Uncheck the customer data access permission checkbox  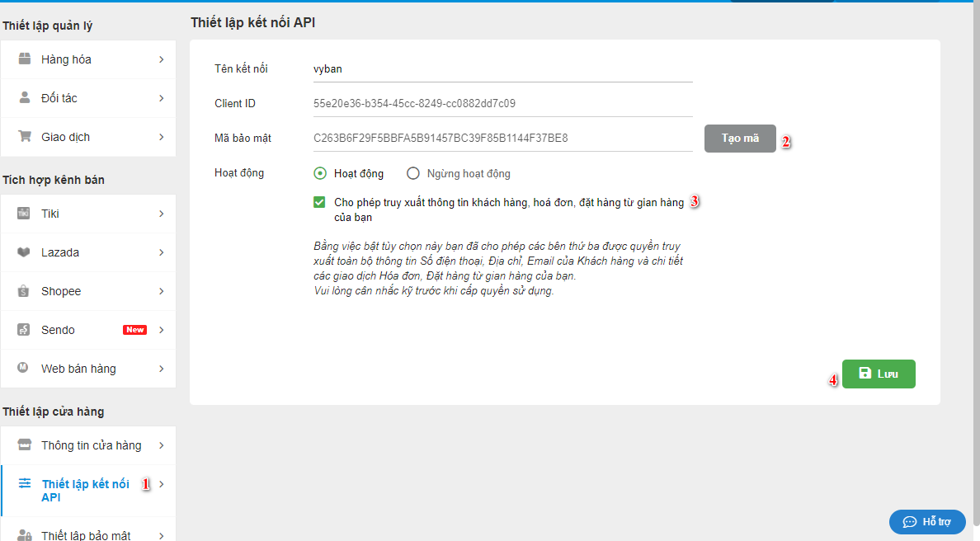319,202
